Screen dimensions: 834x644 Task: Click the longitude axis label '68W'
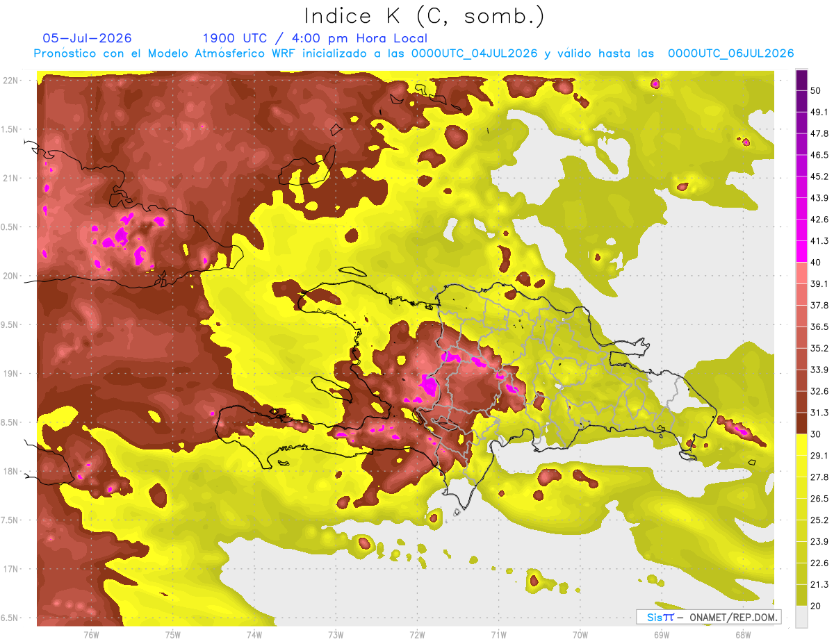(x=742, y=634)
